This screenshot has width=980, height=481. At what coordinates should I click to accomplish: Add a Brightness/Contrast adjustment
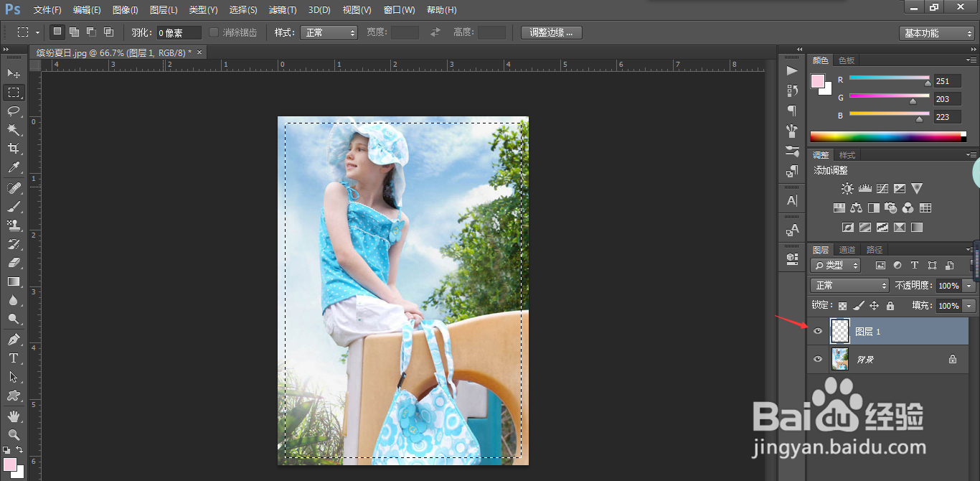(x=847, y=189)
